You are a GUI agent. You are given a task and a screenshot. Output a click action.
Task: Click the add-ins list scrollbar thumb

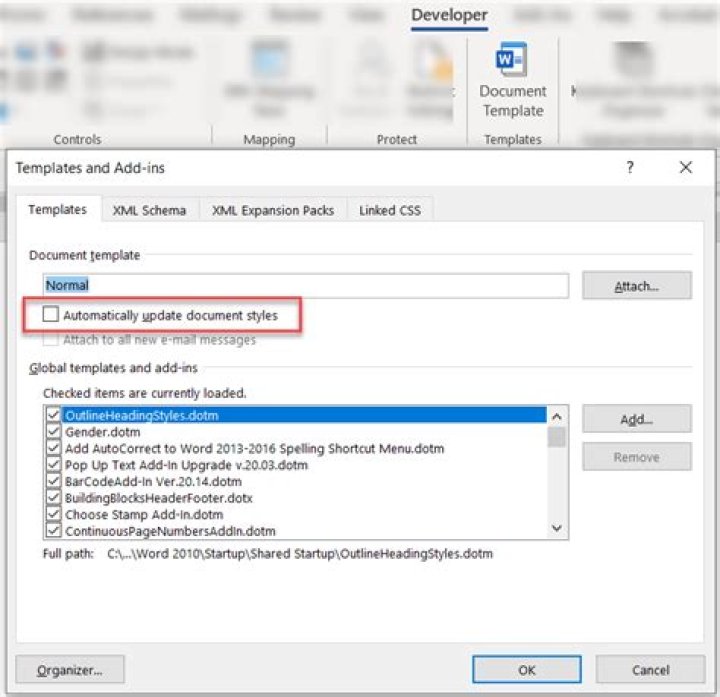click(557, 437)
